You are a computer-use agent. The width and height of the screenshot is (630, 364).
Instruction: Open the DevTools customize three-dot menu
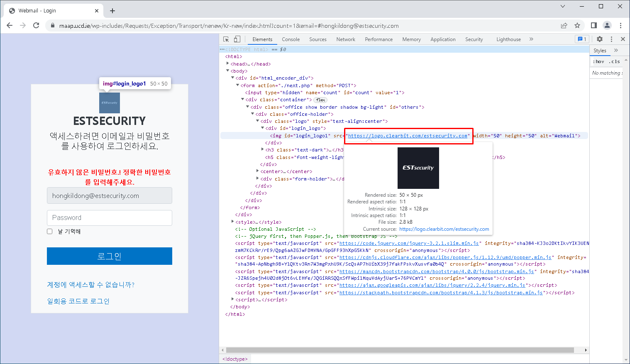pos(611,39)
